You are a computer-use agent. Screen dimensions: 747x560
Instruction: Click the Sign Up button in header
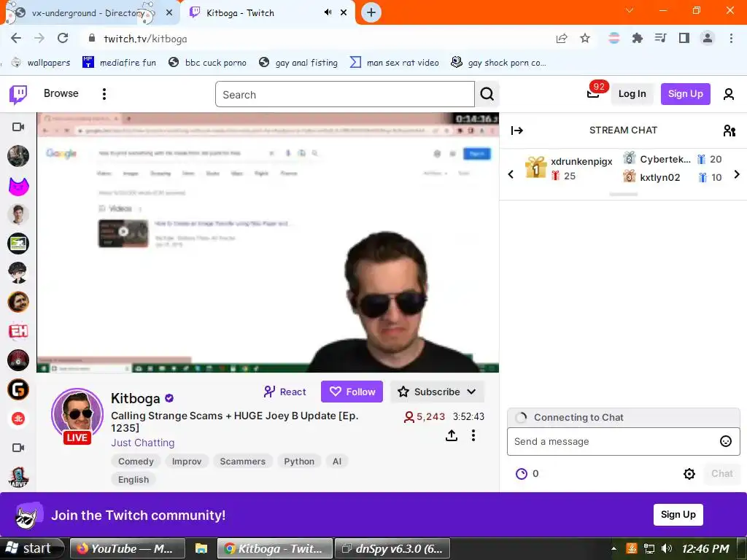click(685, 94)
